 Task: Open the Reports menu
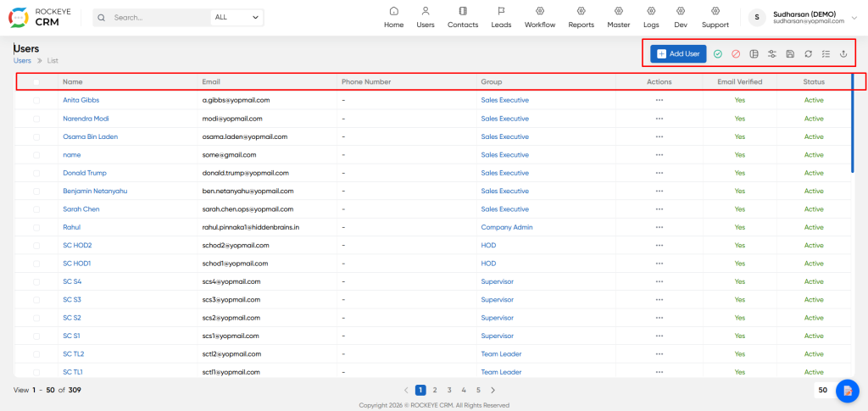[x=581, y=18]
